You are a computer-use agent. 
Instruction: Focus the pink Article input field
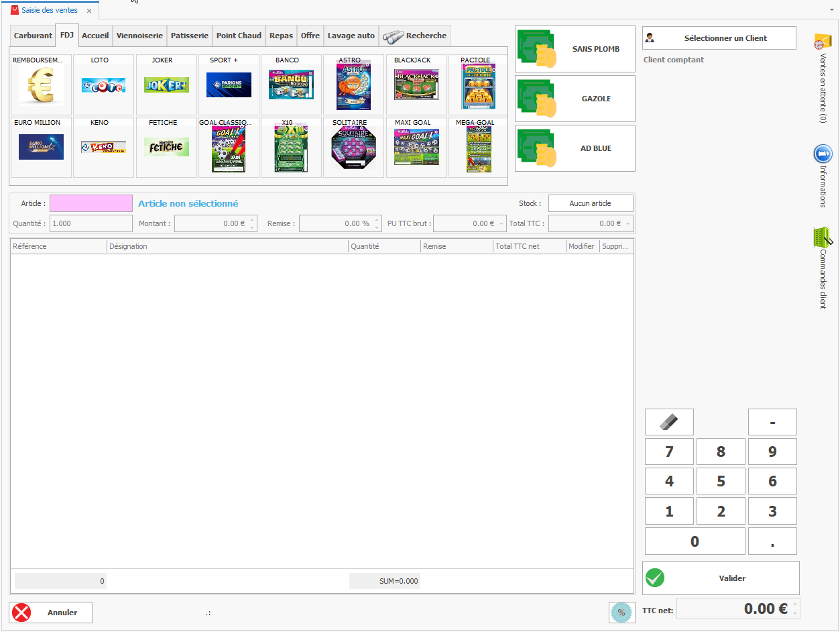coord(91,203)
